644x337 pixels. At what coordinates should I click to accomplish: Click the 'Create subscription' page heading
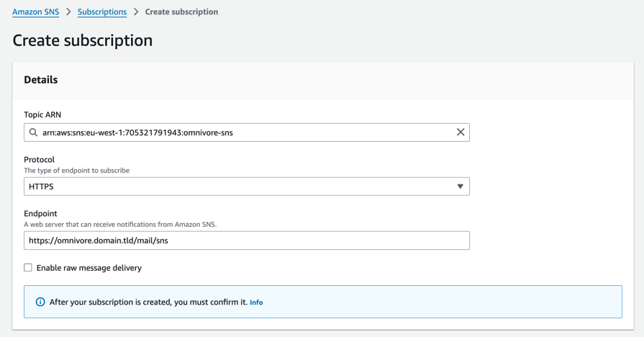(x=83, y=40)
